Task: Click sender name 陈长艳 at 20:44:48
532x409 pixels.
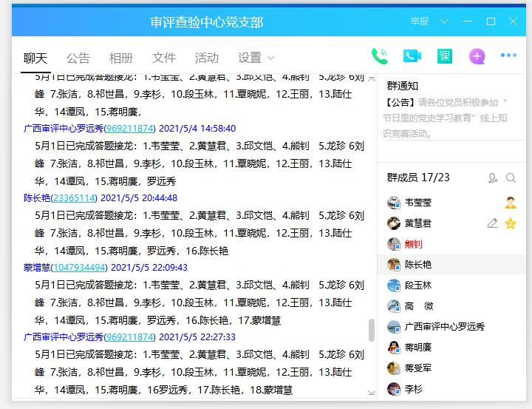Action: tap(37, 198)
